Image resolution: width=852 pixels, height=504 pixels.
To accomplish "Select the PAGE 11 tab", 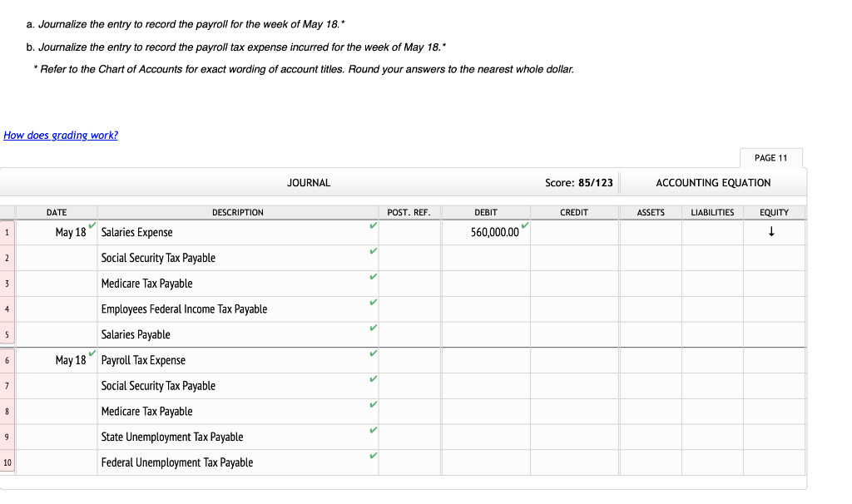I will pyautogui.click(x=770, y=157).
